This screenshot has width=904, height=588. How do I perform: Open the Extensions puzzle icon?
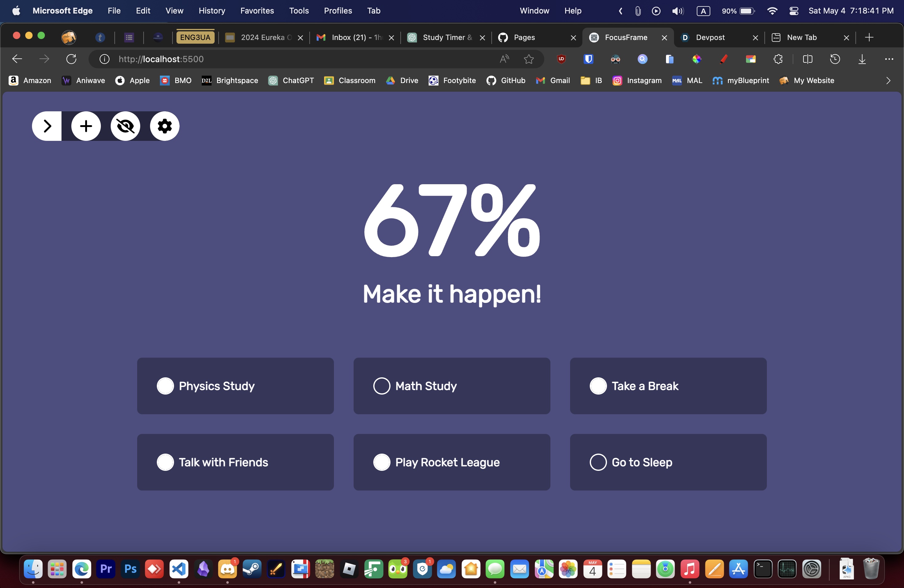coord(778,59)
